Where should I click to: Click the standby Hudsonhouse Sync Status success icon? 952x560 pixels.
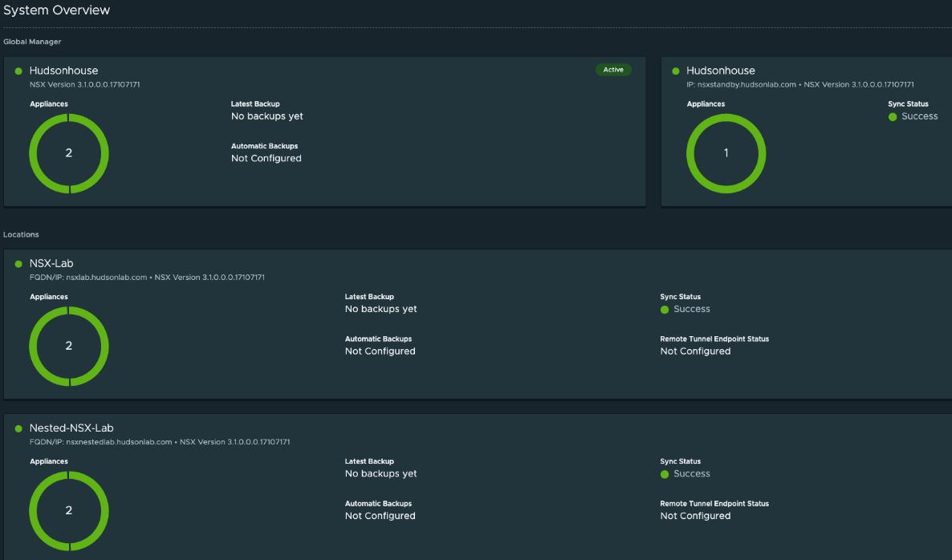tap(893, 117)
